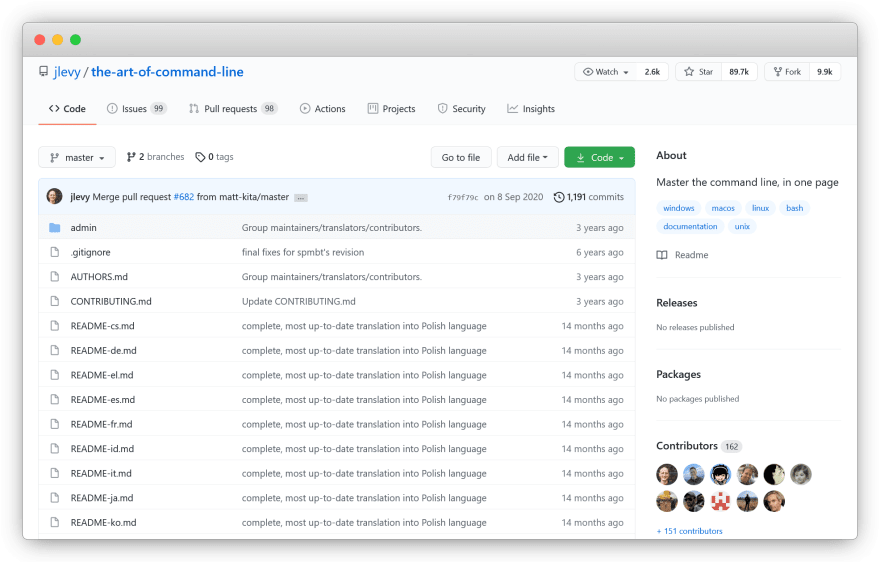Click the file icon for README-it.md

tap(54, 473)
